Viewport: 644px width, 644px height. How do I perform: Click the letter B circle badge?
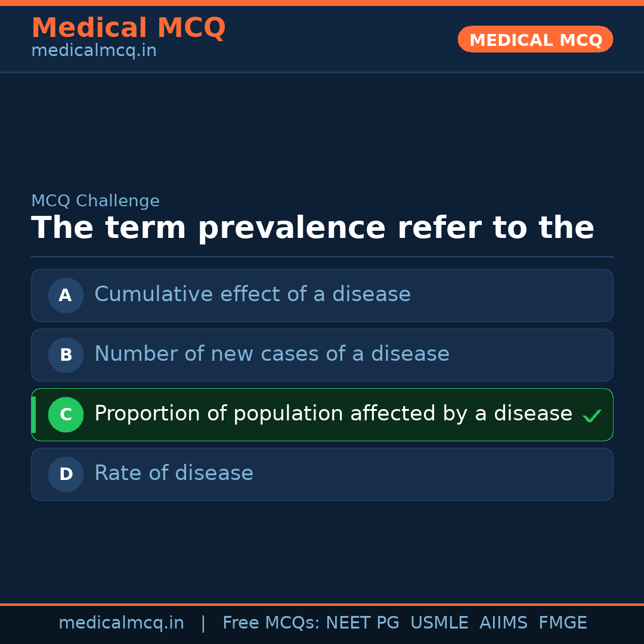click(66, 355)
